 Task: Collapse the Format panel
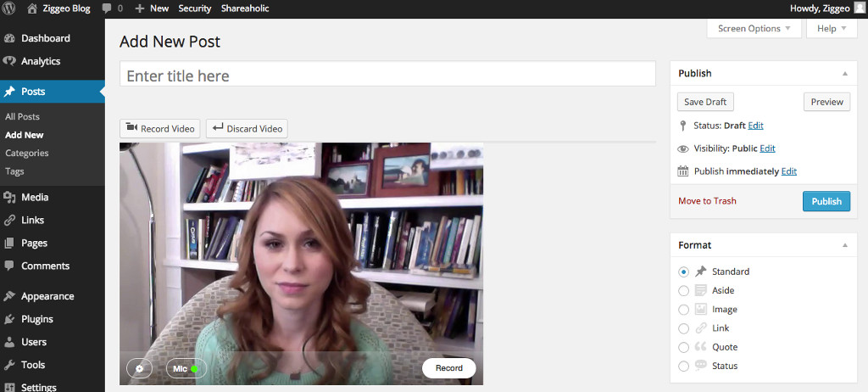(x=845, y=245)
